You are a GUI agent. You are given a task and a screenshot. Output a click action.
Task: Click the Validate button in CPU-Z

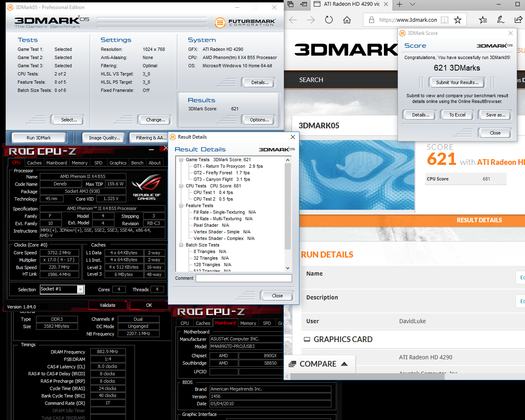coord(107,305)
